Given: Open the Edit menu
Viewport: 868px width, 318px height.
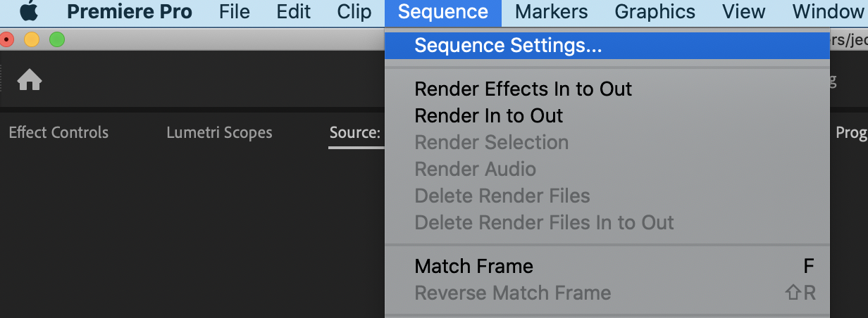Looking at the screenshot, I should (293, 12).
